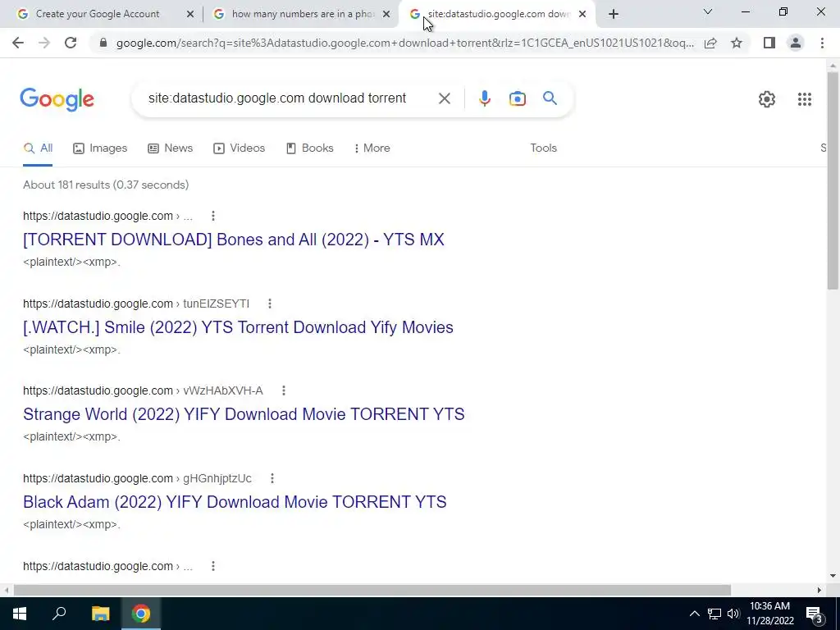Reload the current page

click(71, 43)
